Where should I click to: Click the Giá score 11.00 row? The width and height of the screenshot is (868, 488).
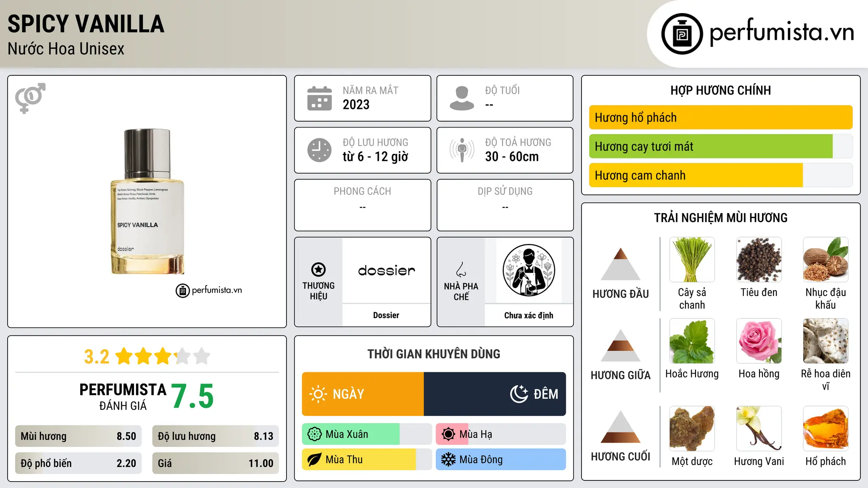[x=215, y=463]
